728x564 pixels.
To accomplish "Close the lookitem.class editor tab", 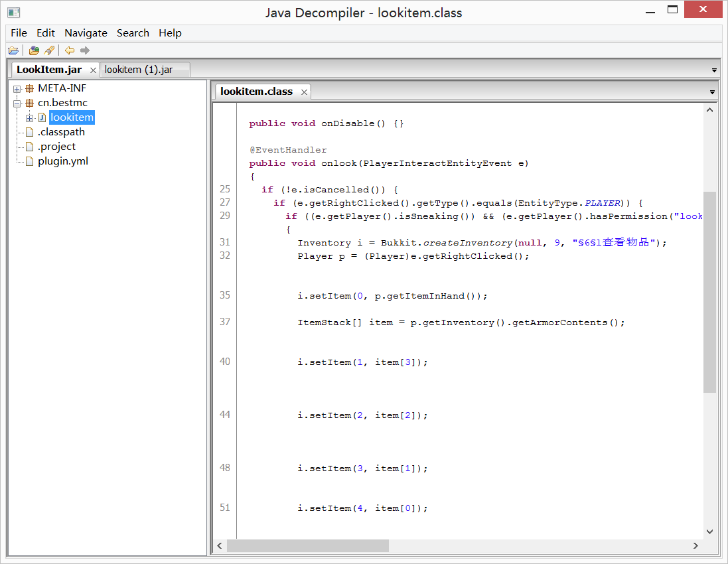I will tap(304, 92).
